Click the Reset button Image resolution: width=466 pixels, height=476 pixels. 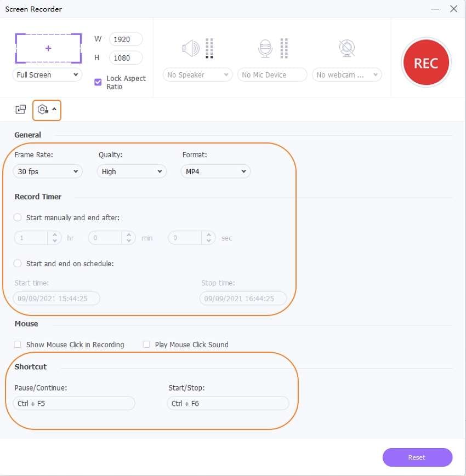pos(417,457)
